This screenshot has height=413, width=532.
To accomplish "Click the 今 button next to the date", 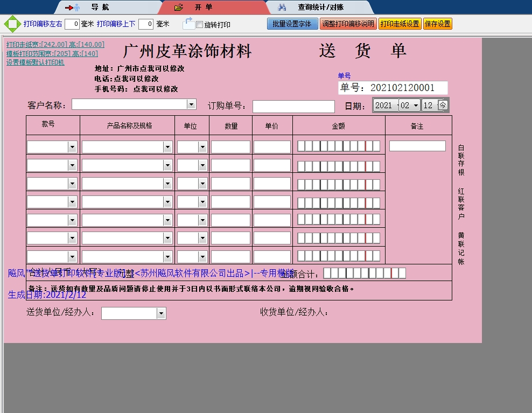I will [444, 106].
